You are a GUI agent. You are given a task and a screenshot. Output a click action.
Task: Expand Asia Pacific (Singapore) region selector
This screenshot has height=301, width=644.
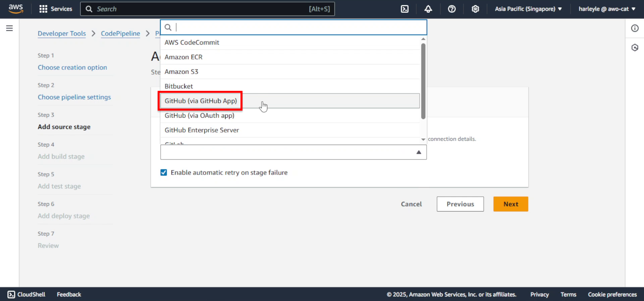tap(528, 9)
